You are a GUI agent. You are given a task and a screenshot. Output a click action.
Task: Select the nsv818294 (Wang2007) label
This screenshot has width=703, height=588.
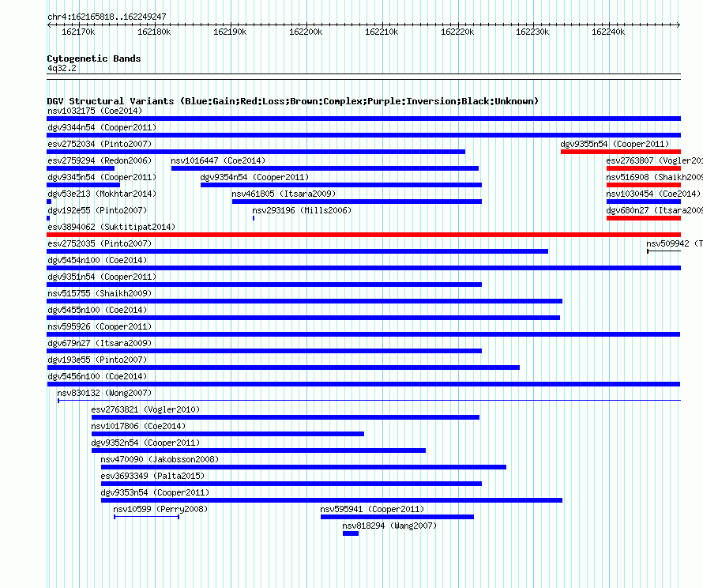coord(389,526)
